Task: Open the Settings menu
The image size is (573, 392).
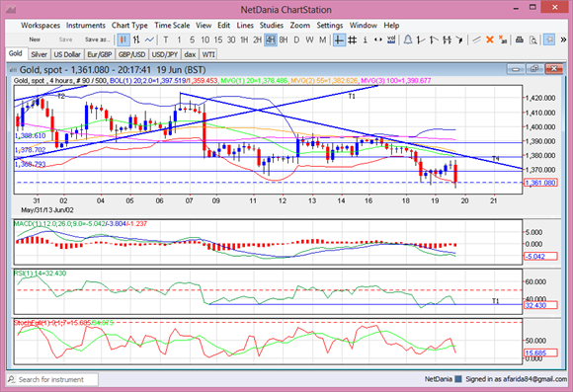Action: pos(330,26)
